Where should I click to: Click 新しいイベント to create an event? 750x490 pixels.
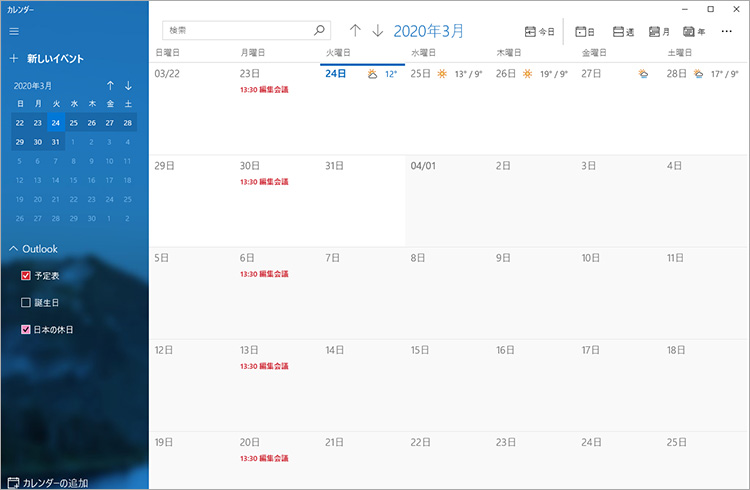55,58
